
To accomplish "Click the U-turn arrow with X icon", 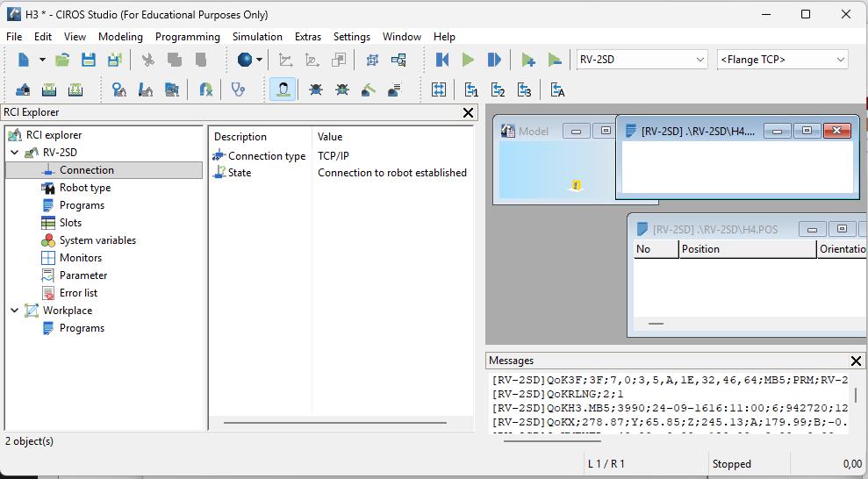I will (205, 89).
